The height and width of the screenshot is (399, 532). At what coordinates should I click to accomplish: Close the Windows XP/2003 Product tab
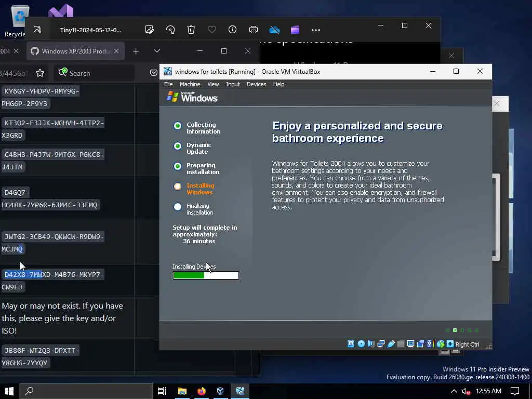tap(116, 51)
